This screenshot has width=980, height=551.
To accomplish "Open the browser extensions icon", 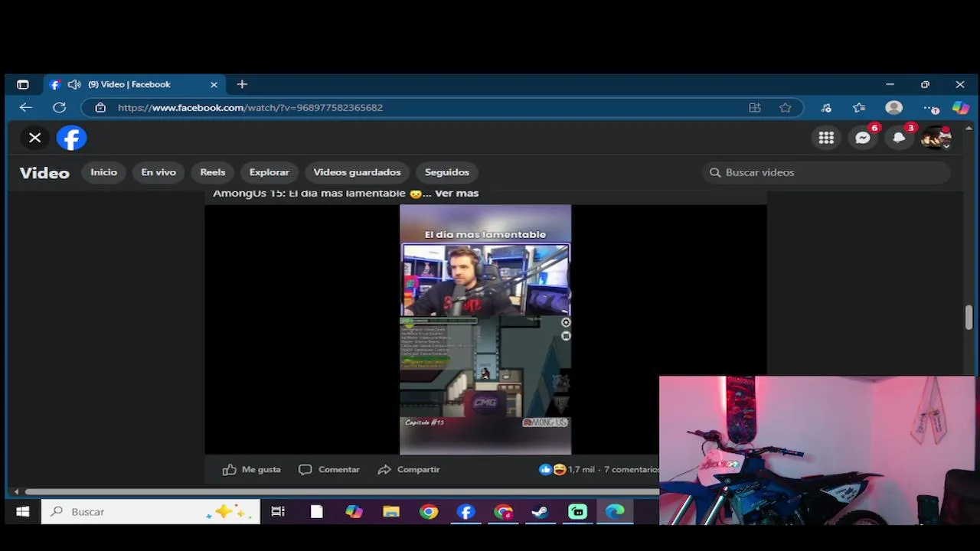I will 826,108.
